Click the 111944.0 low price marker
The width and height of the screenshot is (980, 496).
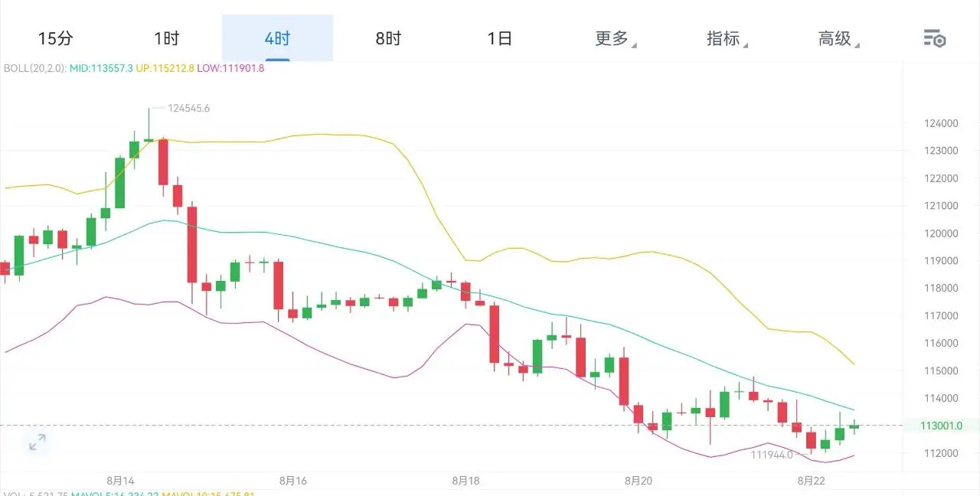(x=771, y=455)
